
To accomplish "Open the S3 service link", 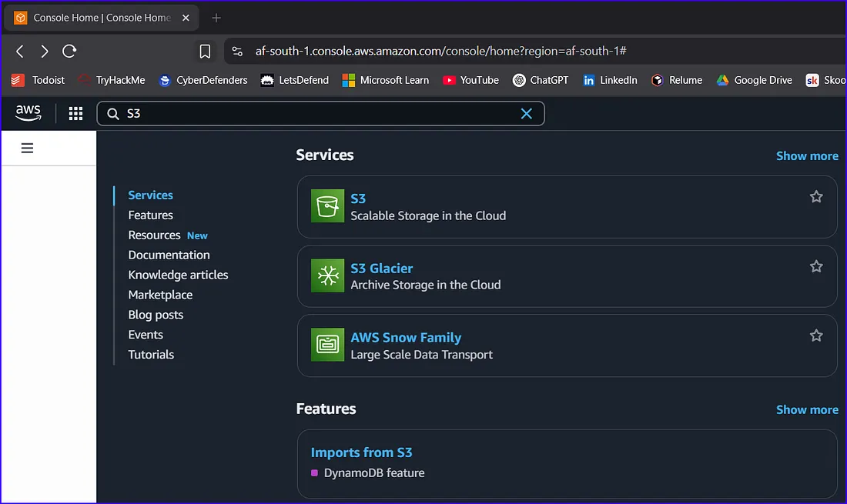I will coord(357,199).
